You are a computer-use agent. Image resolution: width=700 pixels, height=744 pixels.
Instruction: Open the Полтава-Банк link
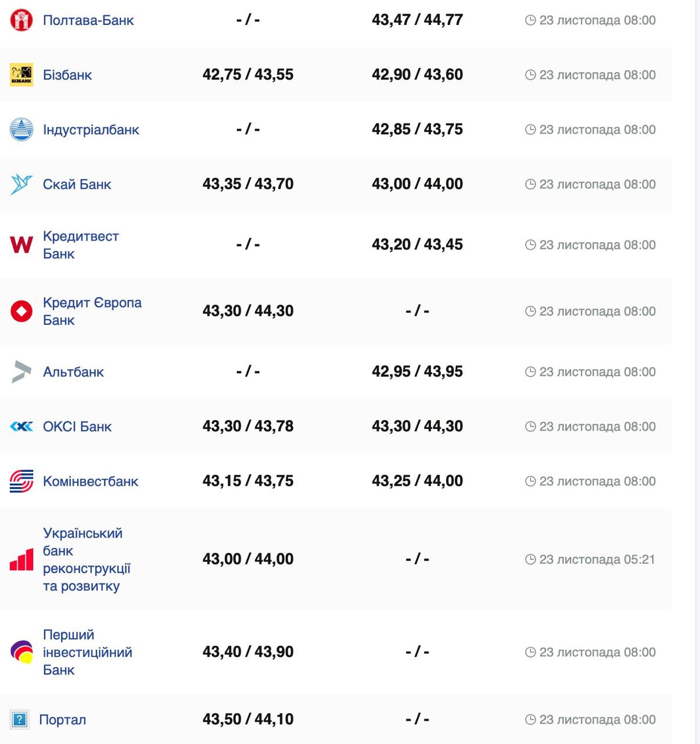[x=88, y=20]
